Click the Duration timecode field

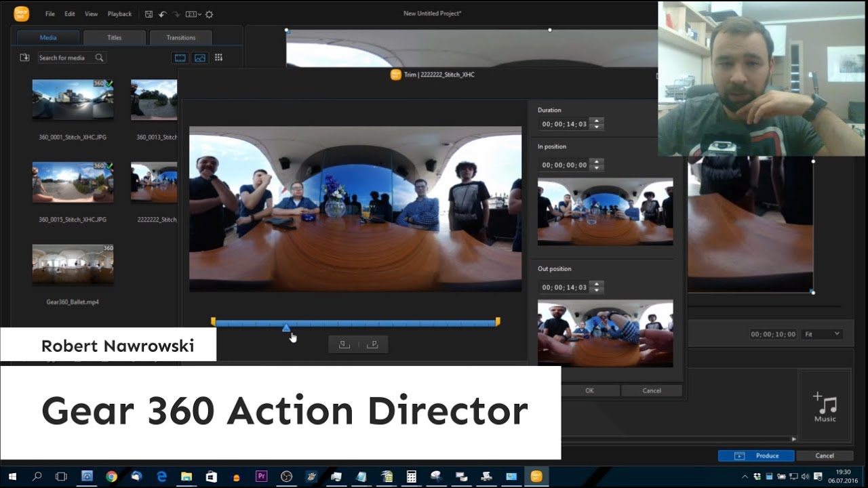click(564, 124)
